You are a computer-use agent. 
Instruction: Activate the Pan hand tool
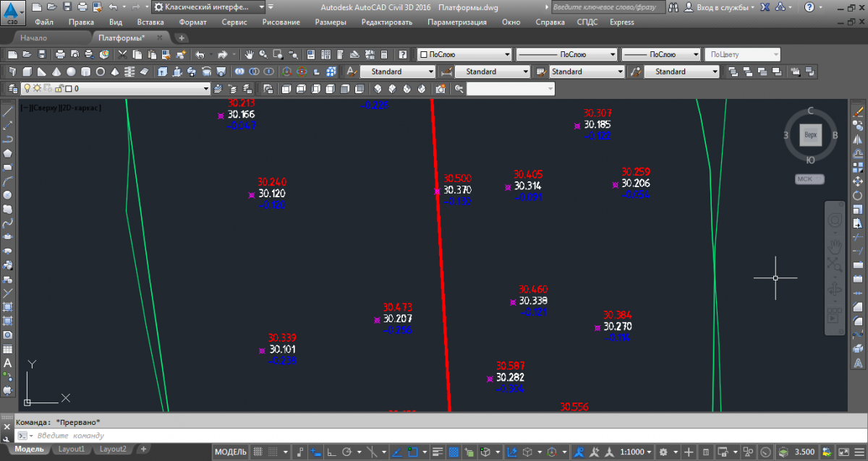pos(250,54)
